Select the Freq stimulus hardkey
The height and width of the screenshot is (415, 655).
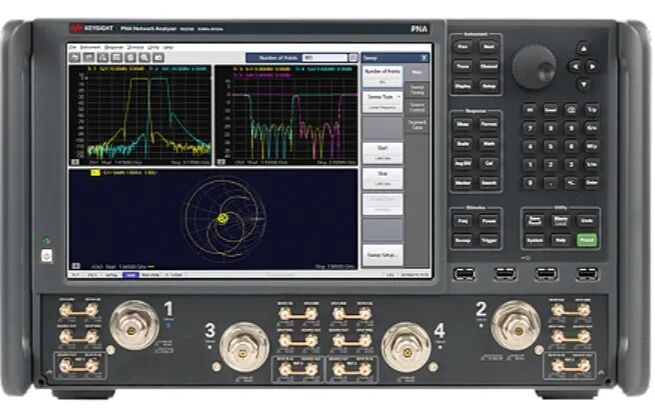(463, 221)
